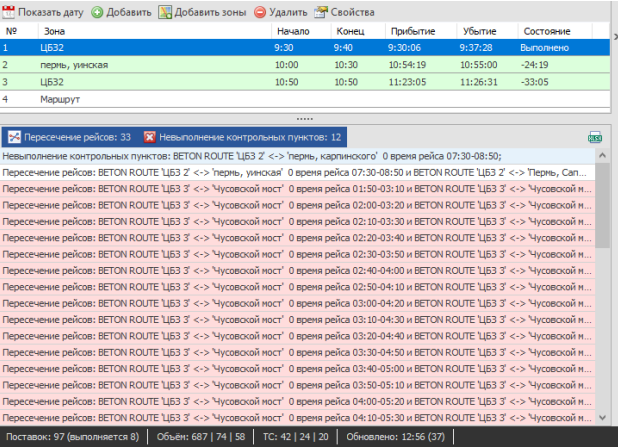Click the Показать дату calendar icon

click(x=9, y=12)
